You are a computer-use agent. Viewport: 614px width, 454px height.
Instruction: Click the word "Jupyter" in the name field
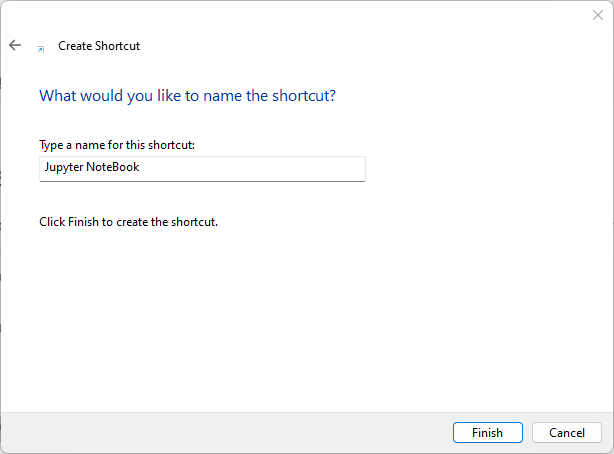(x=63, y=168)
